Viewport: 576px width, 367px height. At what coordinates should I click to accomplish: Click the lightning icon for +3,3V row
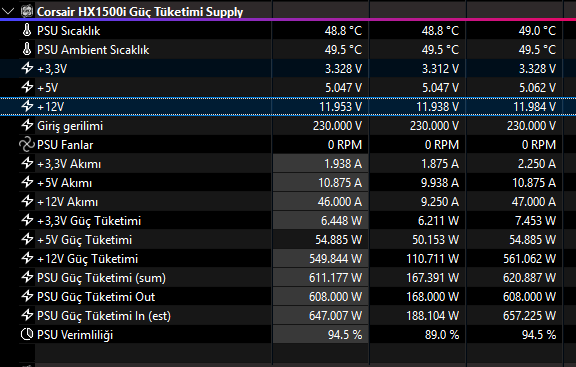[27, 68]
